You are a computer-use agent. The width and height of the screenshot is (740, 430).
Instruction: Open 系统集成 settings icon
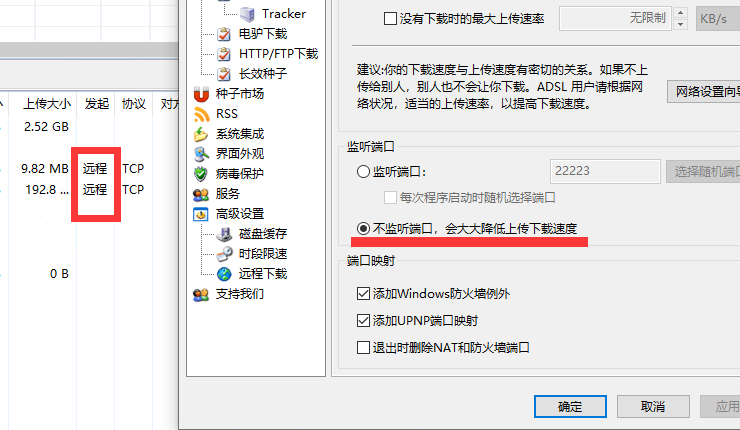pyautogui.click(x=201, y=134)
